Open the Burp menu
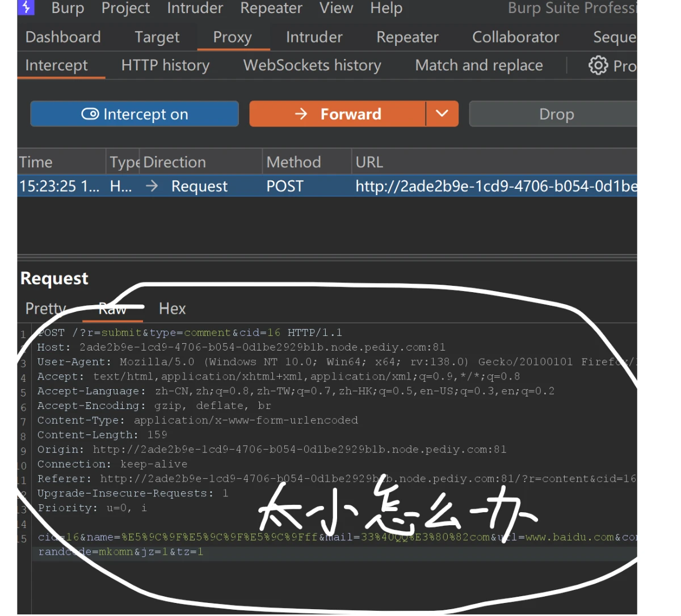This screenshot has width=681, height=616. 68,9
